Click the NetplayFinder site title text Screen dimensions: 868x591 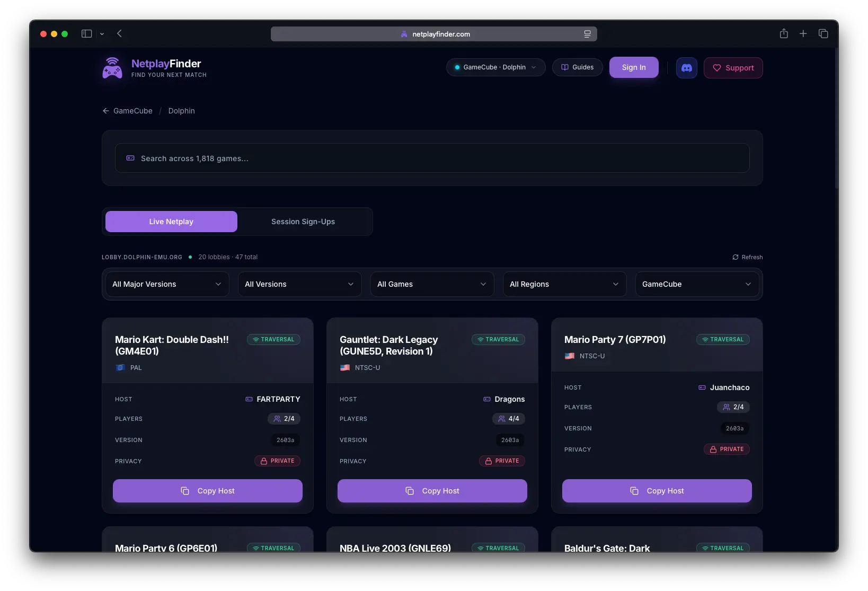[x=166, y=64]
